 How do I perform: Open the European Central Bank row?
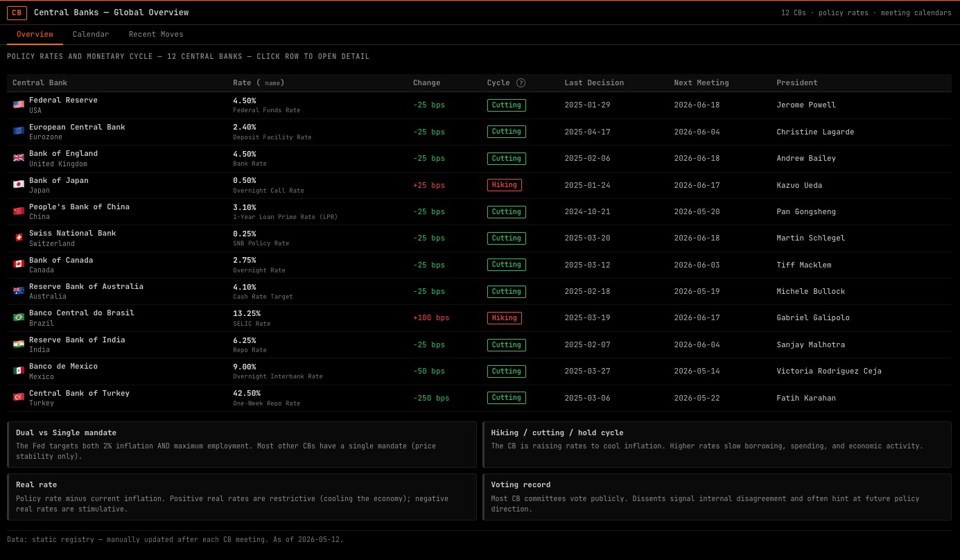click(x=479, y=132)
